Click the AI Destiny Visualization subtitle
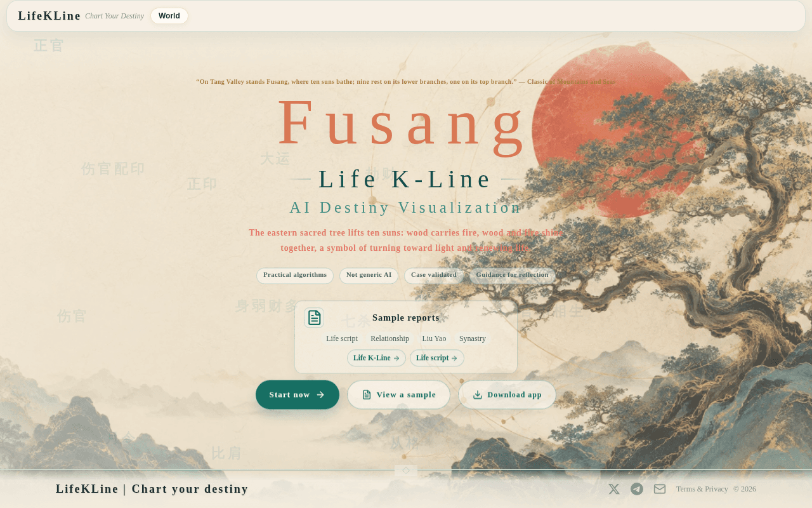This screenshot has height=508, width=812. click(x=406, y=208)
